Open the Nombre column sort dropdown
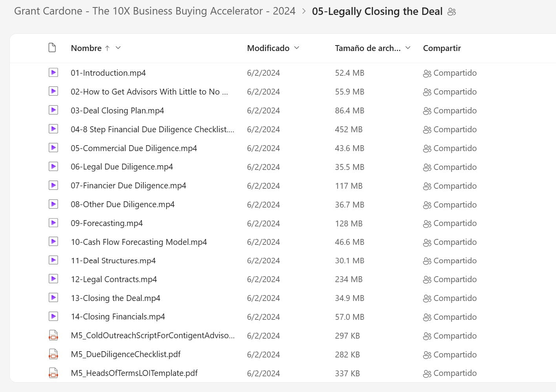556x392 pixels. click(118, 48)
